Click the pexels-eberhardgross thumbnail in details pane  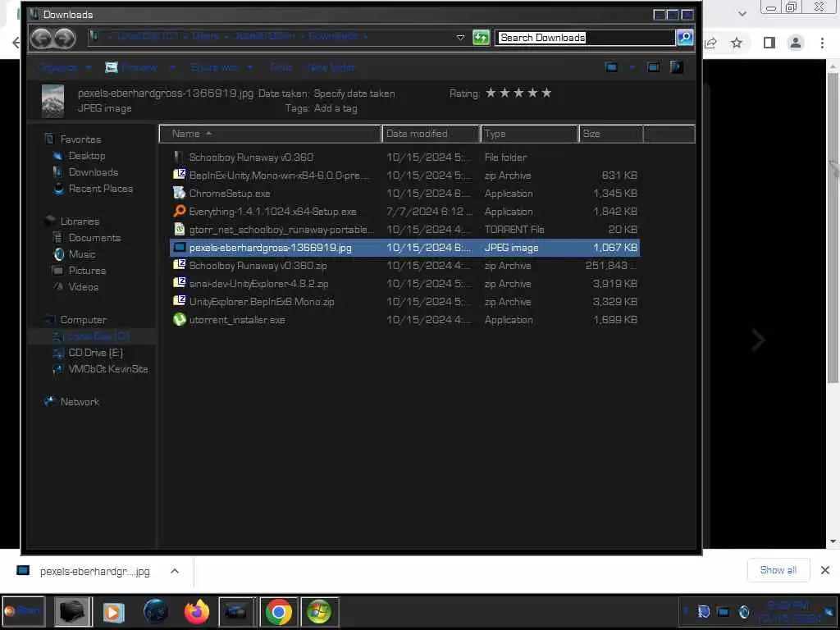[53, 101]
